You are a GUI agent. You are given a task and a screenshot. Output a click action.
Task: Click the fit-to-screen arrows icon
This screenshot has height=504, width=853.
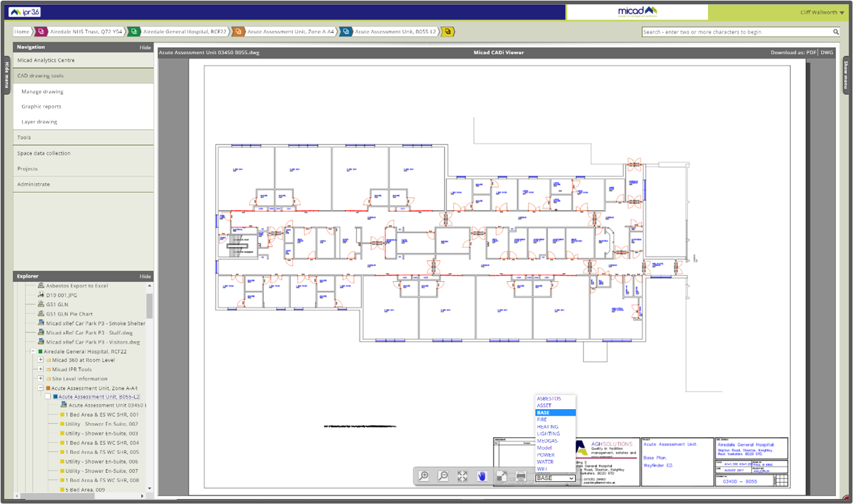coord(462,476)
